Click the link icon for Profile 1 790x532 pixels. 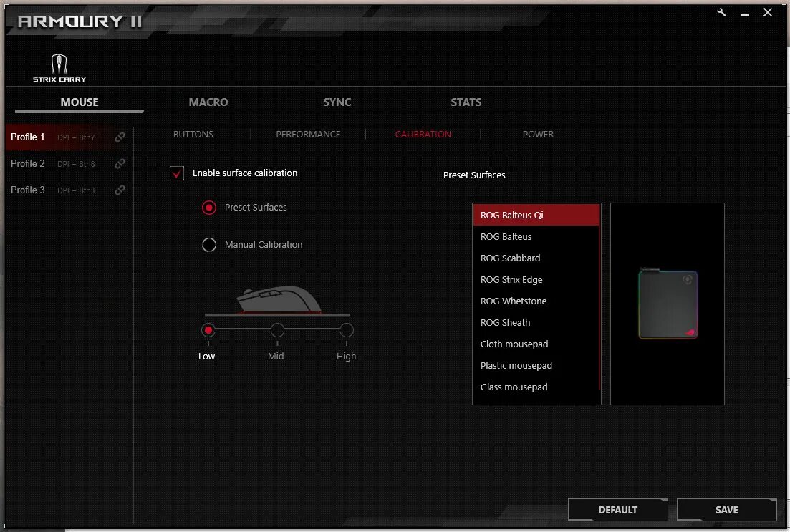point(120,137)
